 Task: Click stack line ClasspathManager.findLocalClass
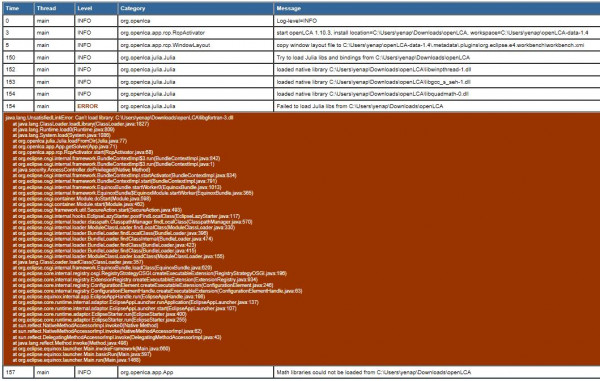coord(132,222)
